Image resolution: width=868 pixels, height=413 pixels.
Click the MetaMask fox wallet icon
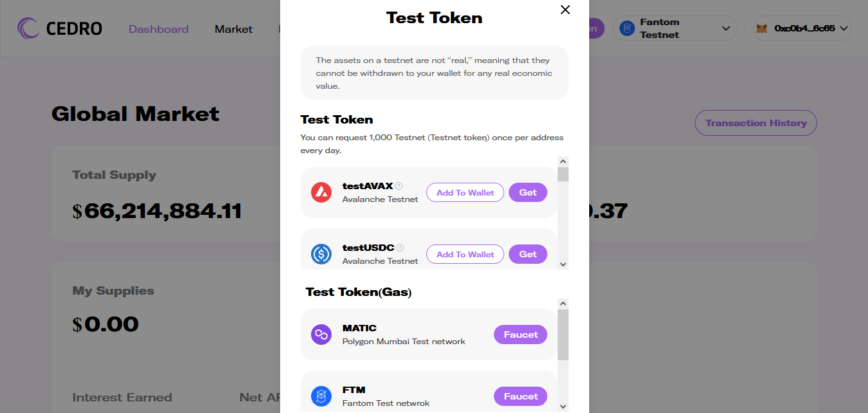762,28
